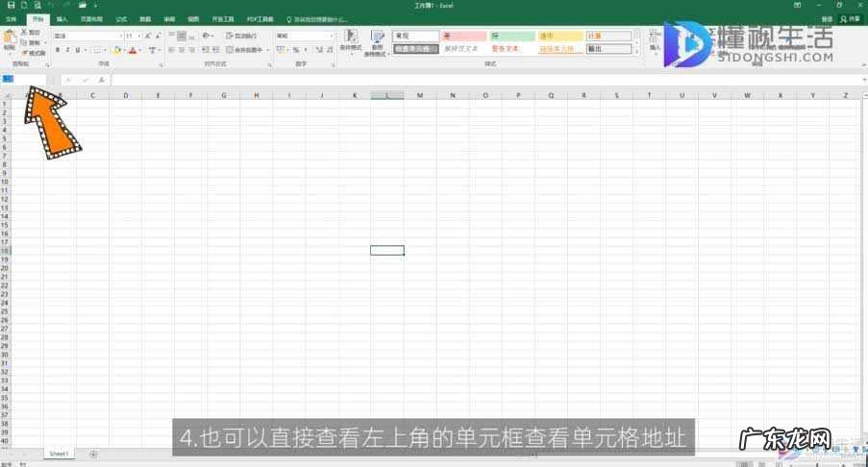Open the borders dropdown arrow
The height and width of the screenshot is (467, 868).
[105, 50]
